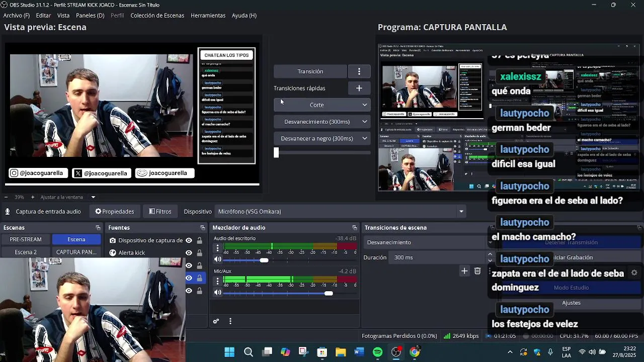Add a scene transition with plus icon
This screenshot has height=362, width=644.
click(464, 271)
